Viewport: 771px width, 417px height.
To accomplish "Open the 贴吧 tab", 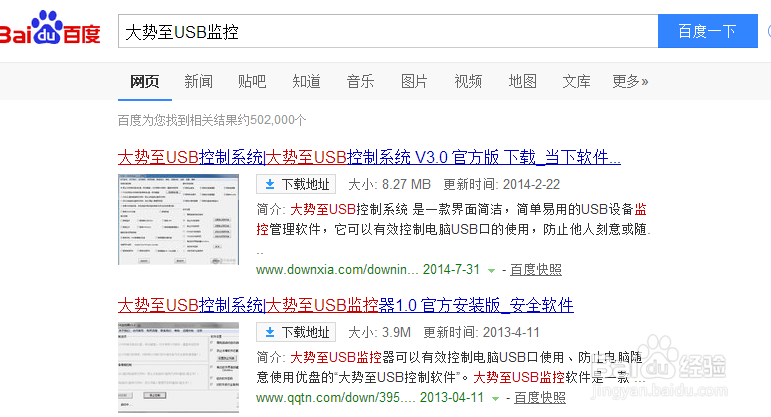I will click(252, 81).
